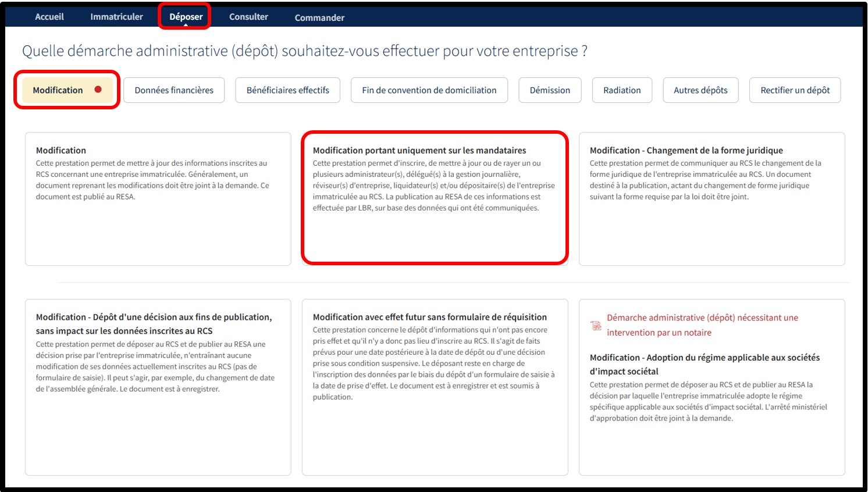Open Adoption du régime sociétés d'impact sociétal card
This screenshot has width=868, height=492.
point(712,387)
